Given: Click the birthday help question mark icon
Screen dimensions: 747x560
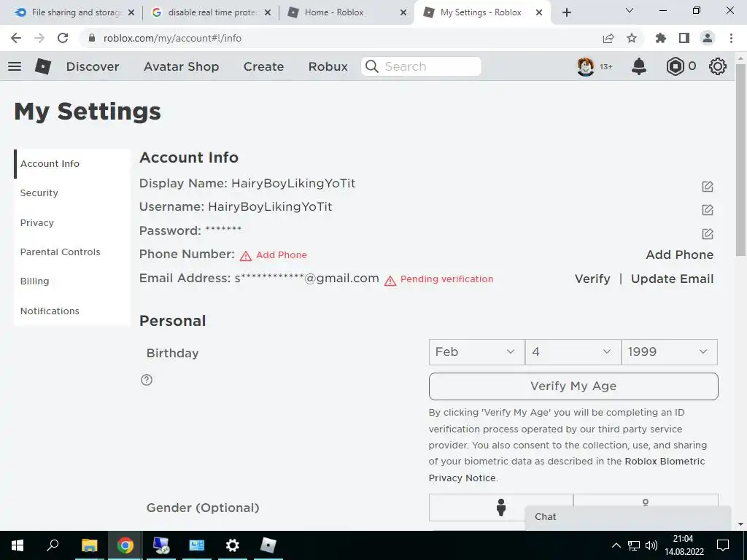Looking at the screenshot, I should tap(147, 379).
